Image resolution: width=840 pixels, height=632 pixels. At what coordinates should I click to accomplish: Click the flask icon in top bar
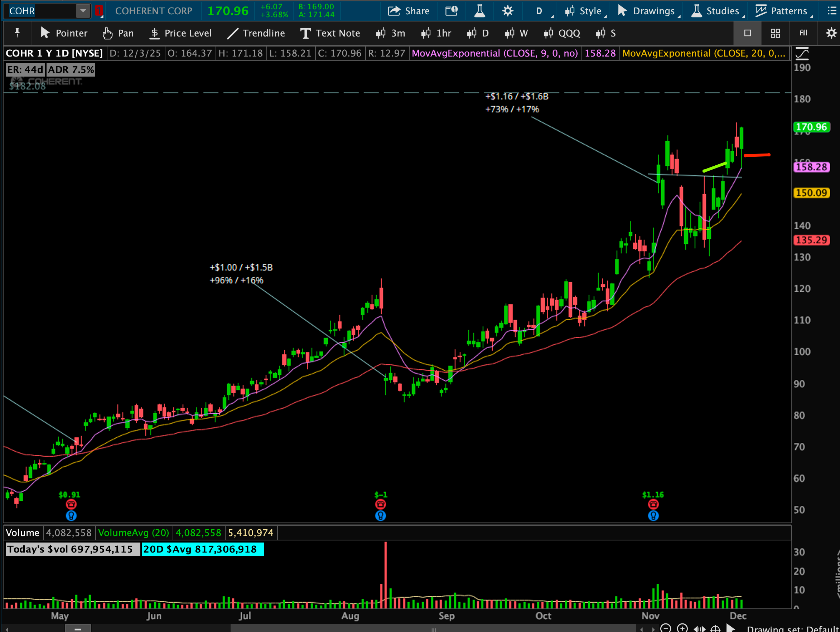(480, 11)
